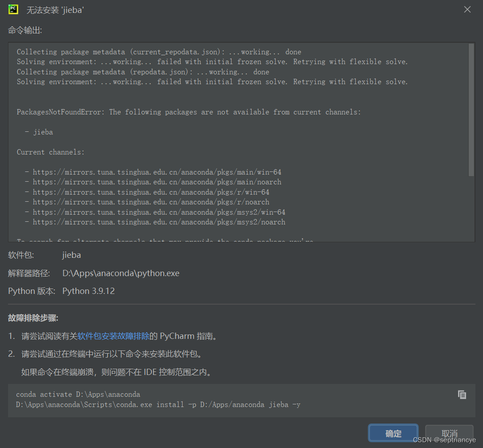Viewport: 483px width, 448px height.
Task: Select the pkgs/msys2/win-64 channel URL
Action: click(159, 212)
